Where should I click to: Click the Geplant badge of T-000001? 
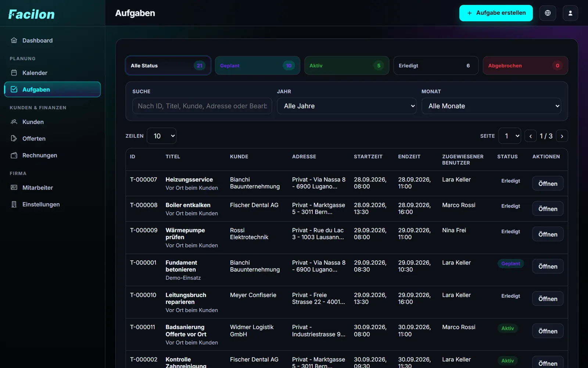pos(510,263)
